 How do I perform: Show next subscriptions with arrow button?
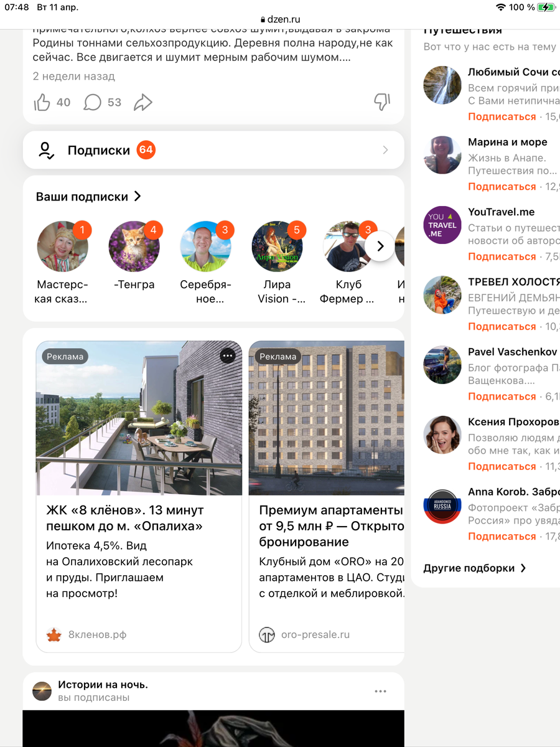coord(381,247)
